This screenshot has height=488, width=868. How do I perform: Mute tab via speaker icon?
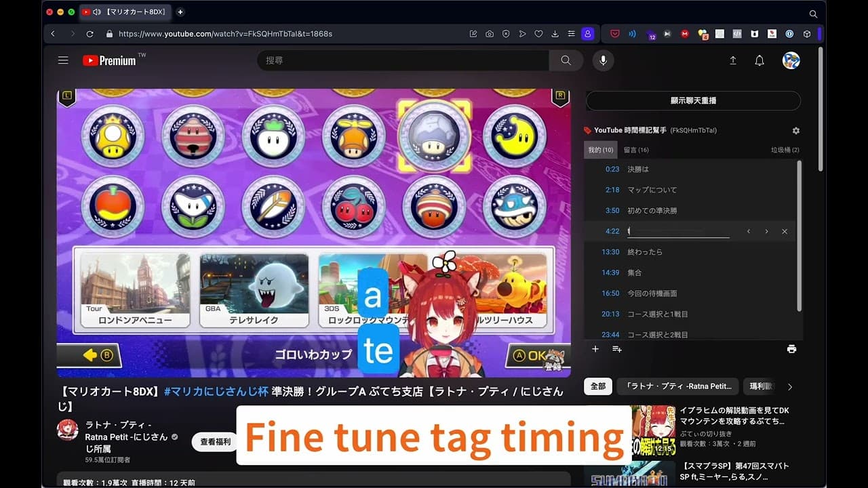coord(97,12)
